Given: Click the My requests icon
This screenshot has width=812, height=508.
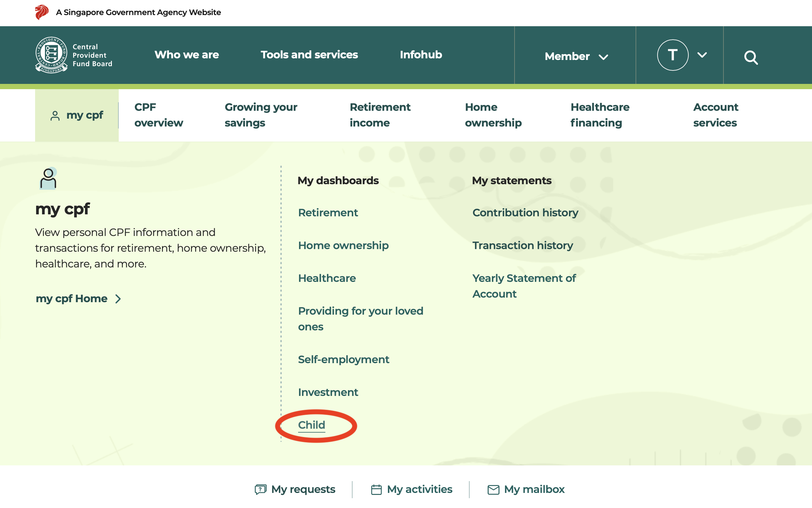Looking at the screenshot, I should [260, 489].
